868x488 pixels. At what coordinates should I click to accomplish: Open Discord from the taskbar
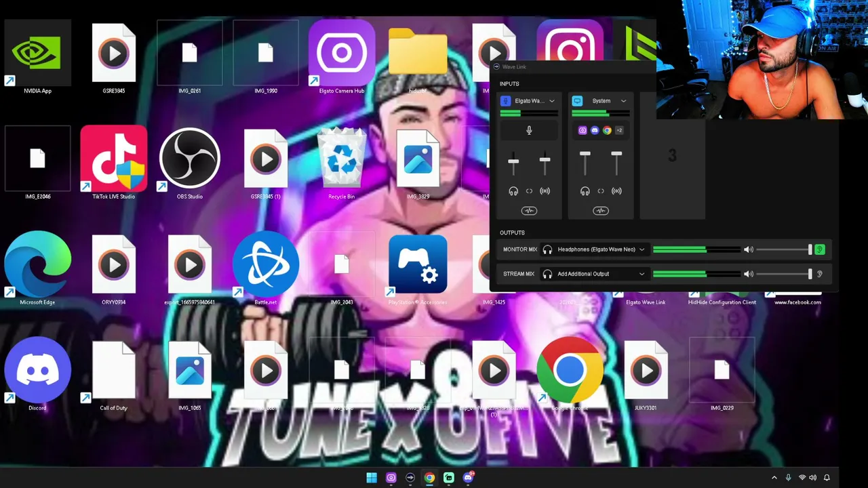468,478
